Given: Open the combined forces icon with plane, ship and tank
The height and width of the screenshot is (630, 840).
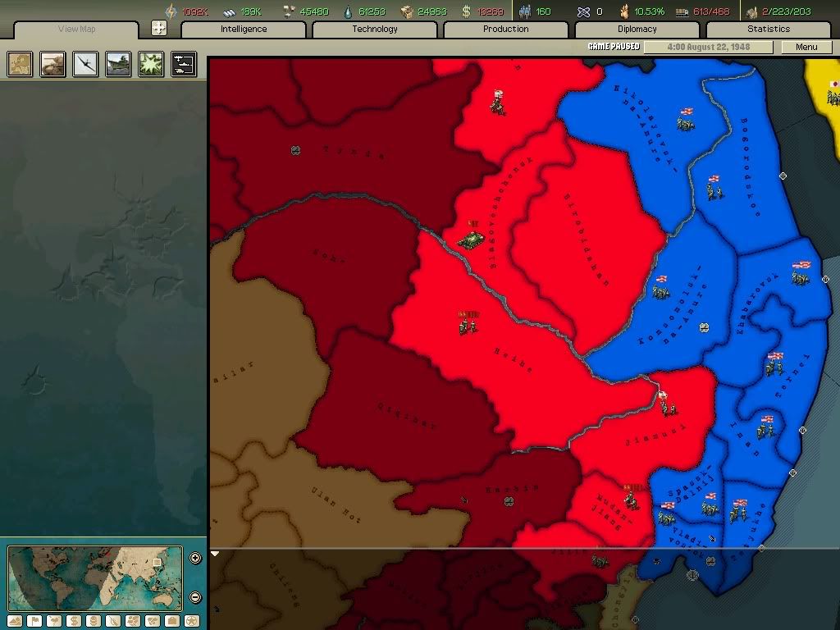Looking at the screenshot, I should tap(184, 64).
